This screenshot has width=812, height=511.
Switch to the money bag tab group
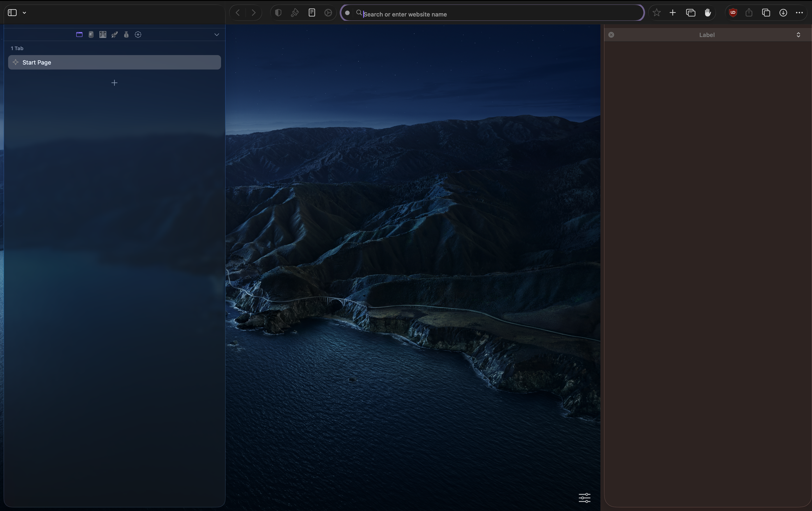[126, 35]
